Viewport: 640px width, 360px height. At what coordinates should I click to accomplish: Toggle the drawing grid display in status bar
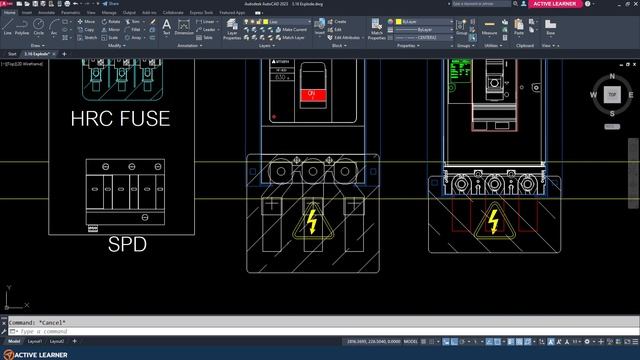coord(424,342)
